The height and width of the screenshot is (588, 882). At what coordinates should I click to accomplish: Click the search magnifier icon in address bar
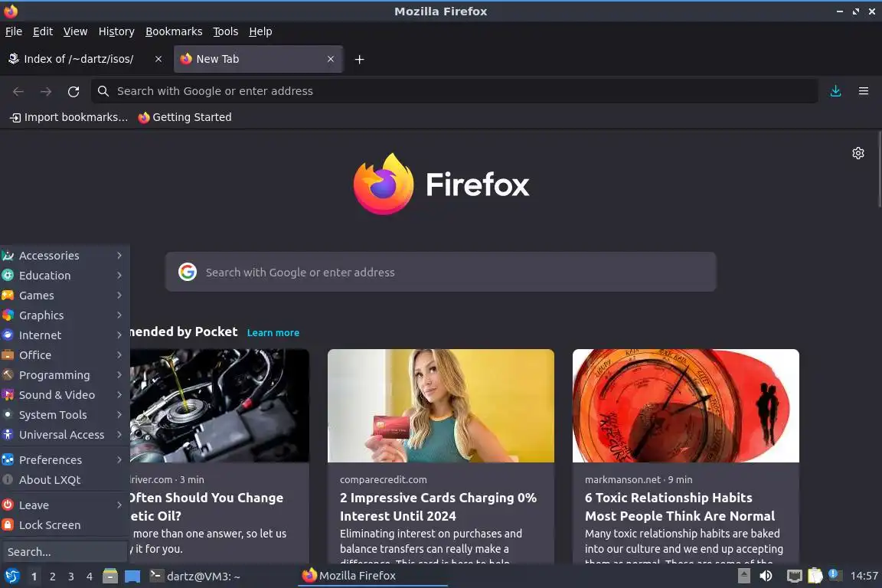pyautogui.click(x=103, y=91)
